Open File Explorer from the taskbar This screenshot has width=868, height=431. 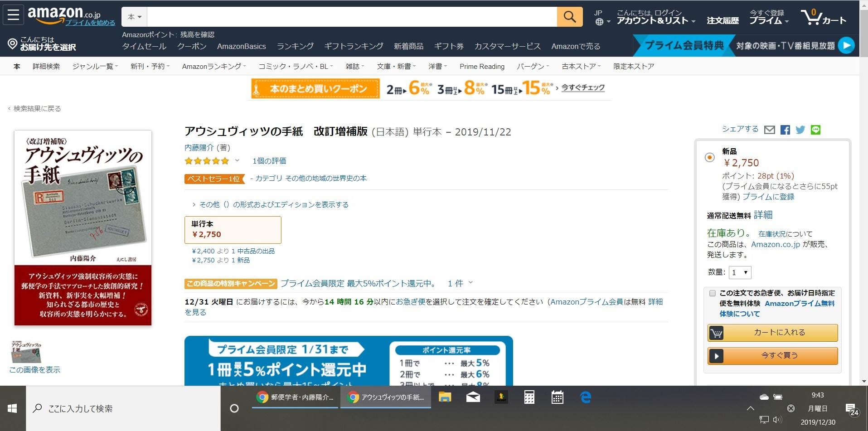pos(445,397)
